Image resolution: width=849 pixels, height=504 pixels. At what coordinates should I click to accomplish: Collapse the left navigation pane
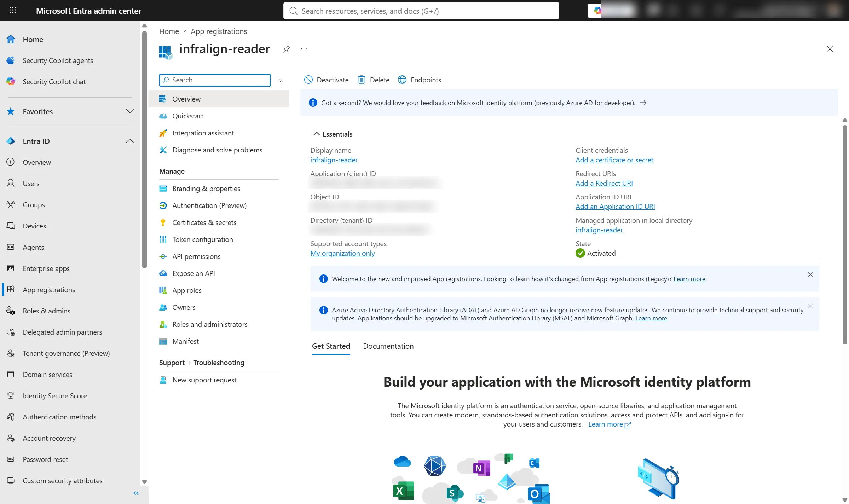(x=136, y=493)
